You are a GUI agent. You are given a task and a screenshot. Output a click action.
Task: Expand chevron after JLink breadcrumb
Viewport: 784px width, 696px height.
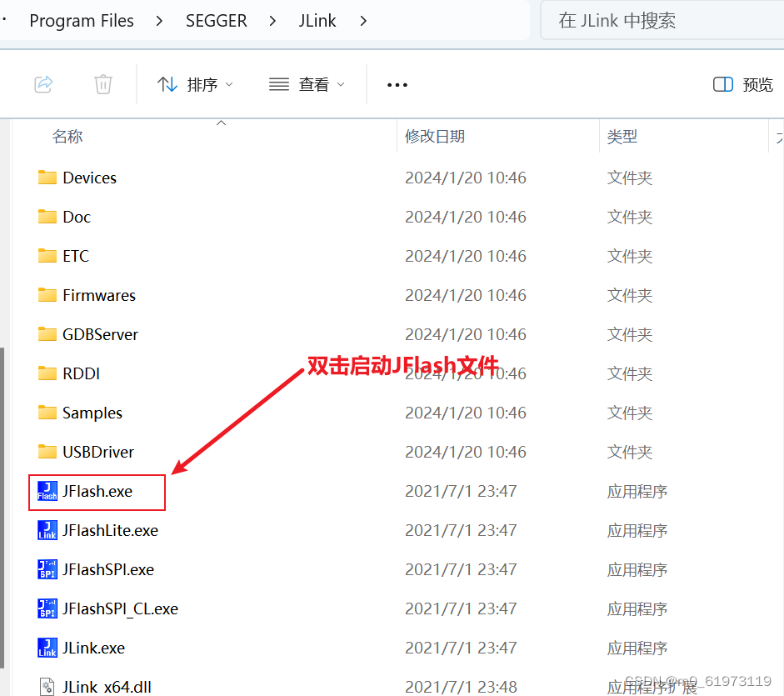point(363,21)
